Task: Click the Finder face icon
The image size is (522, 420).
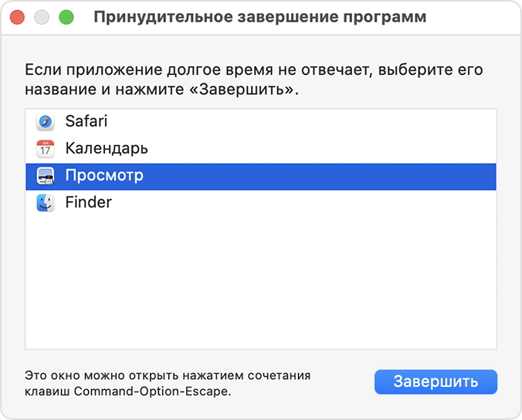Action: click(x=46, y=203)
